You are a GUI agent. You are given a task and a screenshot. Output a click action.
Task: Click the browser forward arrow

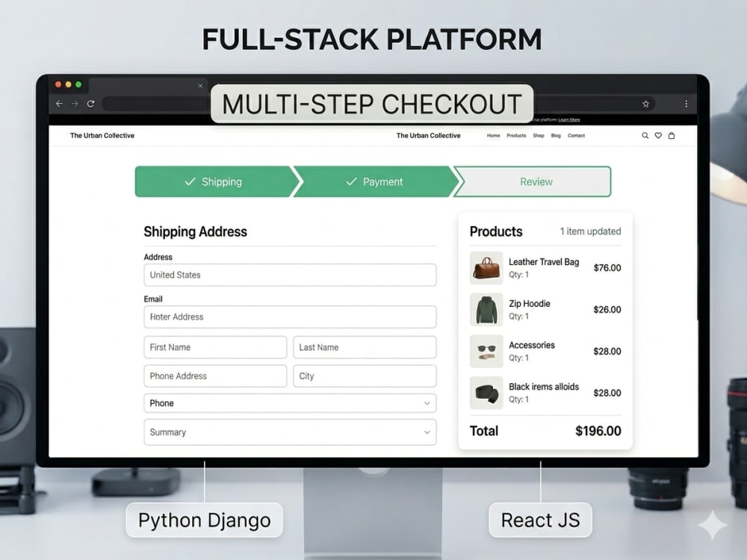tap(75, 103)
